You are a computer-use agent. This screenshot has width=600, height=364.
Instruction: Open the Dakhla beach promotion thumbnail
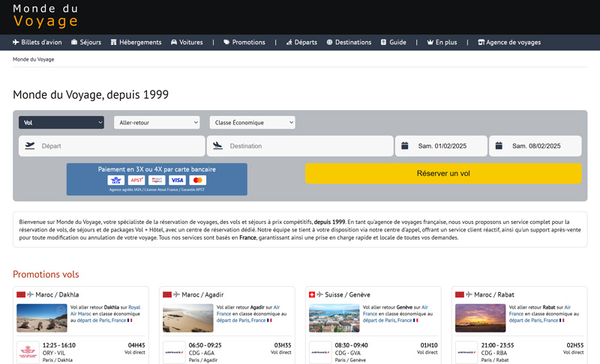click(42, 318)
